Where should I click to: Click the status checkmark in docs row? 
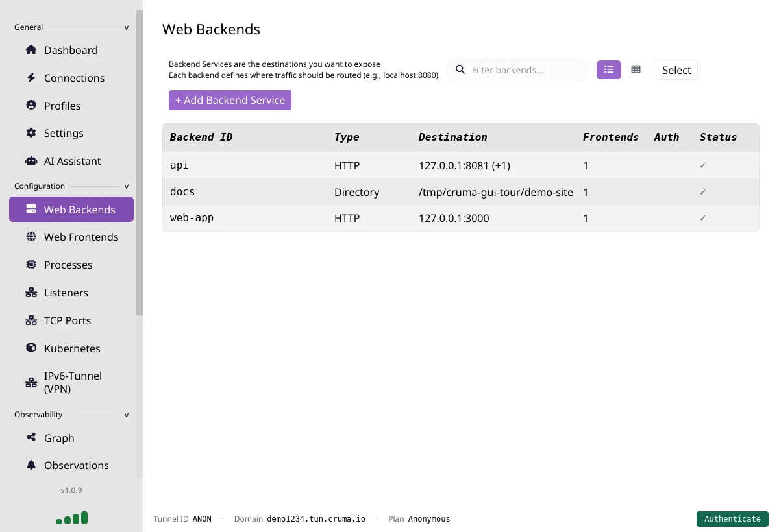tap(703, 192)
